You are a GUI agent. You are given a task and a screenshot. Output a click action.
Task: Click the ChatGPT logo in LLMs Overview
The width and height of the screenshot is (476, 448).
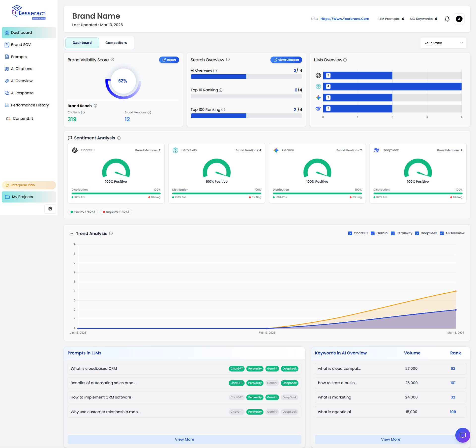[318, 76]
